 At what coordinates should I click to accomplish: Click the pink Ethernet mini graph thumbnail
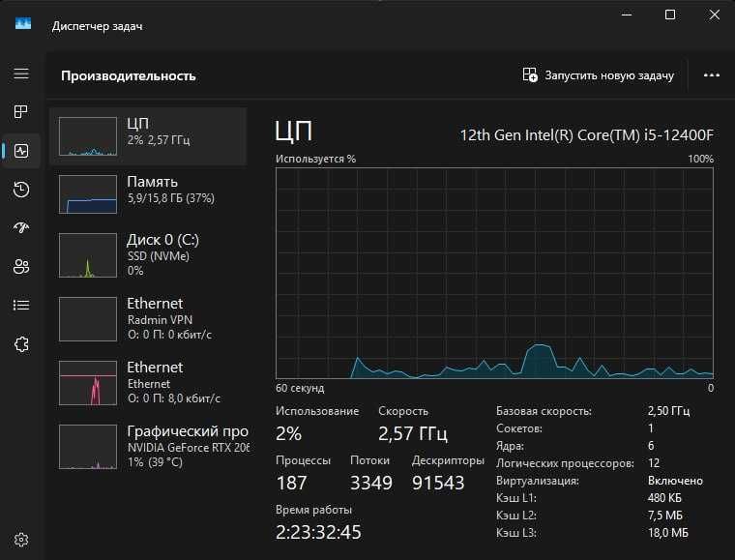click(88, 383)
